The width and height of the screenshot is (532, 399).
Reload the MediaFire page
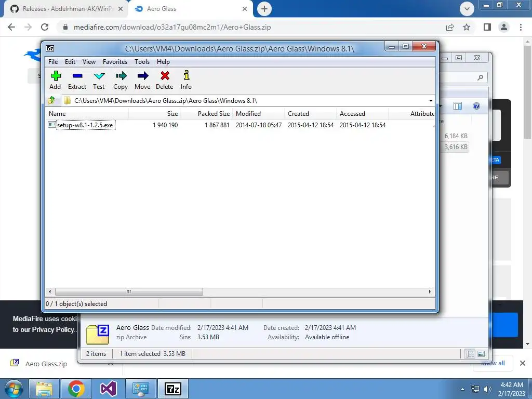[45, 27]
